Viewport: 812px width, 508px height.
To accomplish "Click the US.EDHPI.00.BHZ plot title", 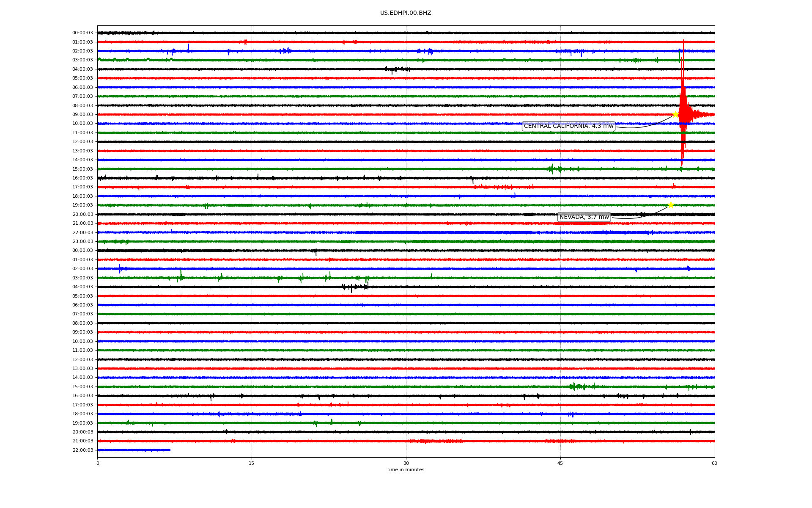I will (406, 13).
